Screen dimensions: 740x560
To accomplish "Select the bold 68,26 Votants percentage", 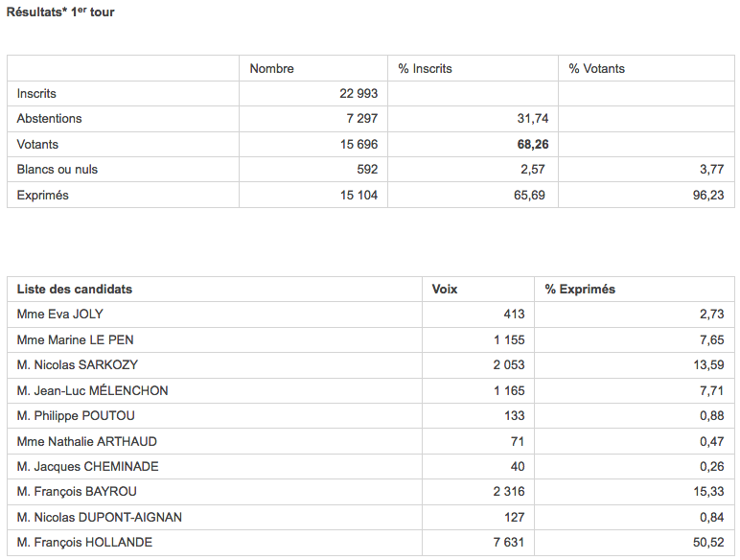I will [x=533, y=145].
